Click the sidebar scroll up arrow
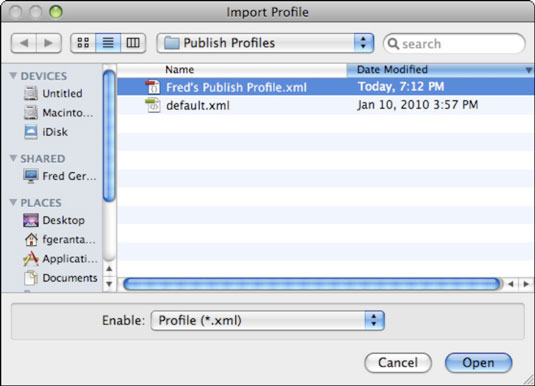Viewport: 535px width, 386px height. point(109,269)
